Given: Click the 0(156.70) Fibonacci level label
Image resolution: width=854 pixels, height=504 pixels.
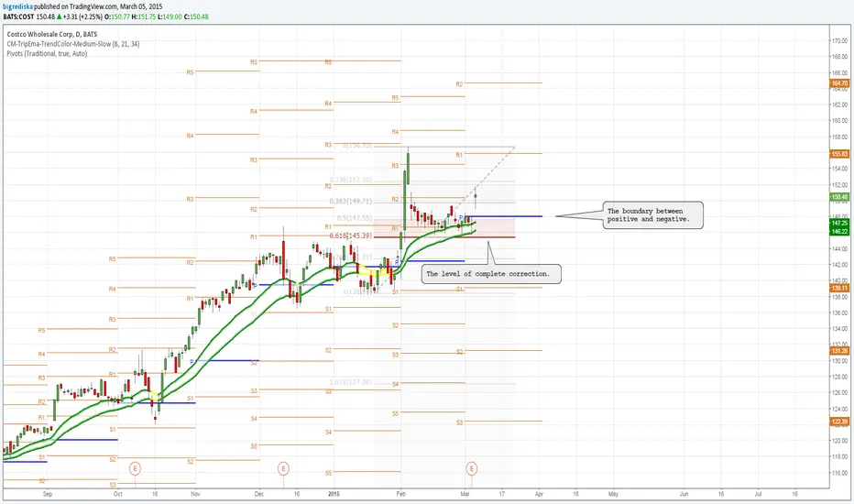Looking at the screenshot, I should [x=357, y=146].
